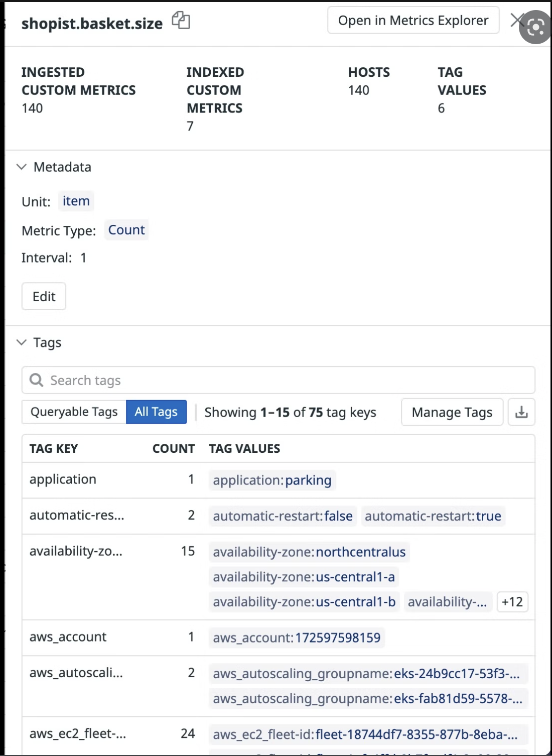Click the magnifying glass in Search tags

point(36,381)
